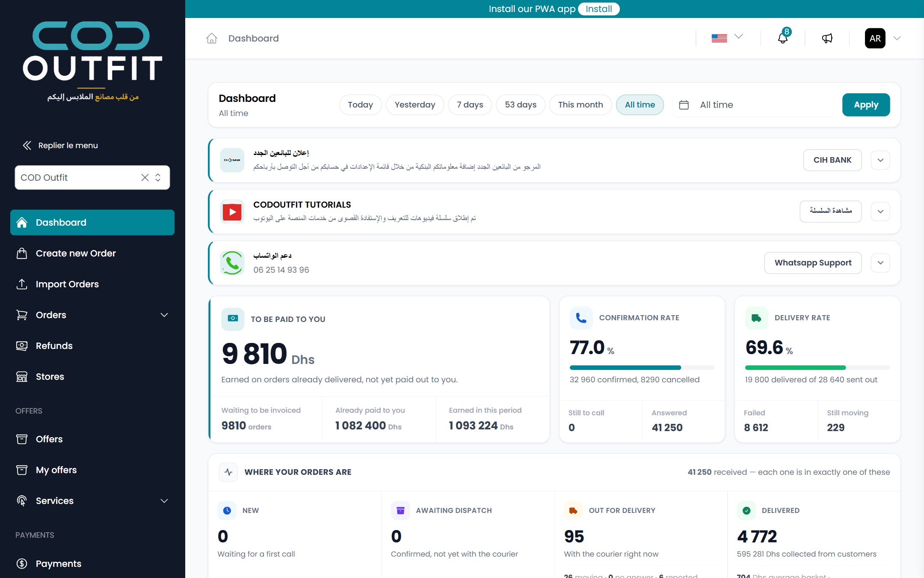Click the COD Outfit logo
The image size is (924, 578).
point(92,61)
